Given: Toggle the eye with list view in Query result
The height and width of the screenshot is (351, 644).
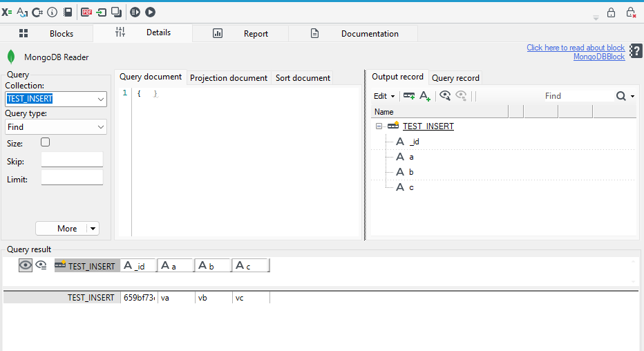Looking at the screenshot, I should (x=41, y=265).
